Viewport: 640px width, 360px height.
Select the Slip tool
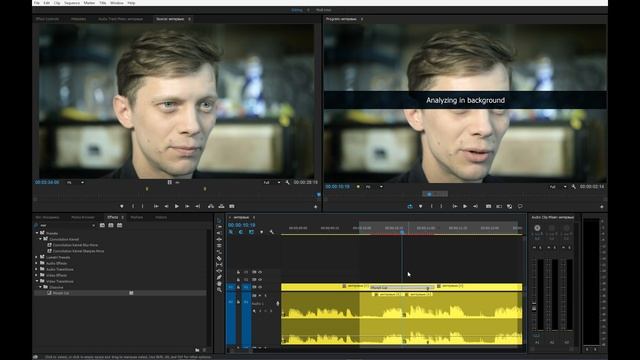point(219,264)
